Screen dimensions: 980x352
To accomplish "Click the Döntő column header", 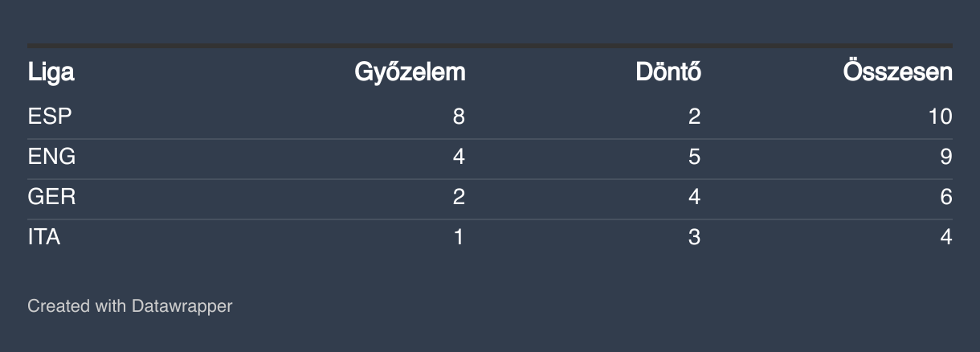I will (668, 72).
